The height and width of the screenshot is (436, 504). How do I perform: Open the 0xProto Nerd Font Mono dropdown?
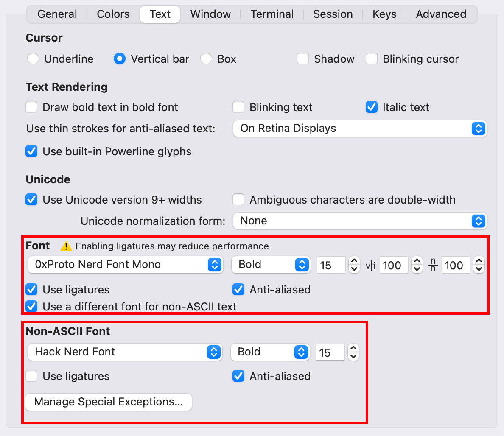click(125, 265)
